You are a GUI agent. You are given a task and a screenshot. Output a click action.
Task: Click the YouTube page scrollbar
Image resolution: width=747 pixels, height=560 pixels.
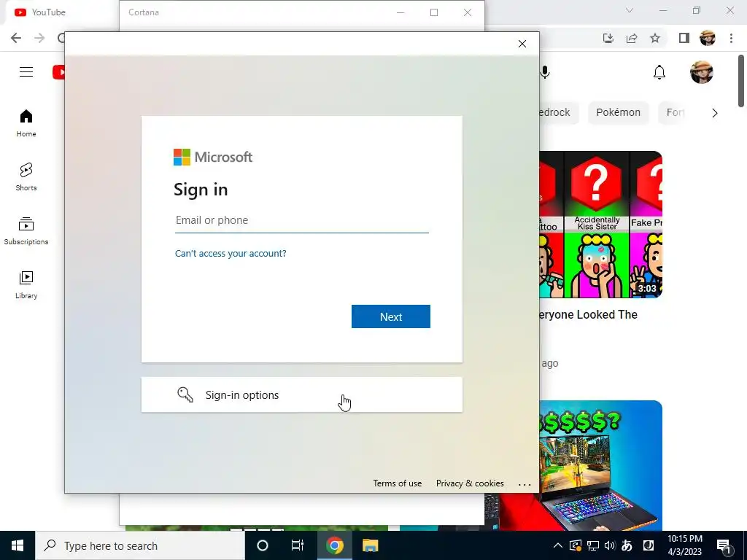(741, 81)
